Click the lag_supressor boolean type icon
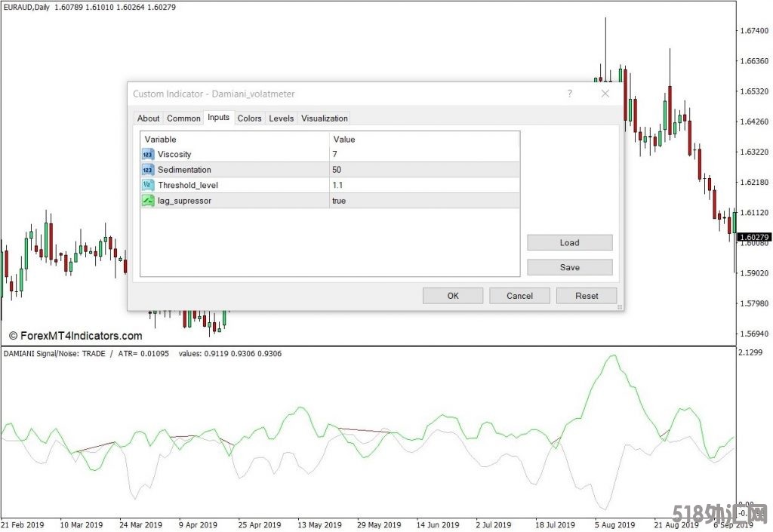This screenshot has width=773, height=532. coord(147,201)
